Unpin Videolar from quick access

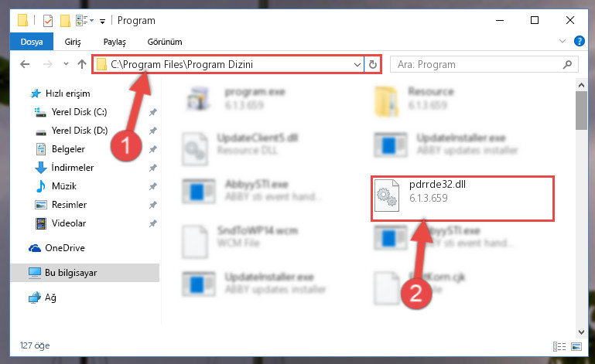click(152, 223)
